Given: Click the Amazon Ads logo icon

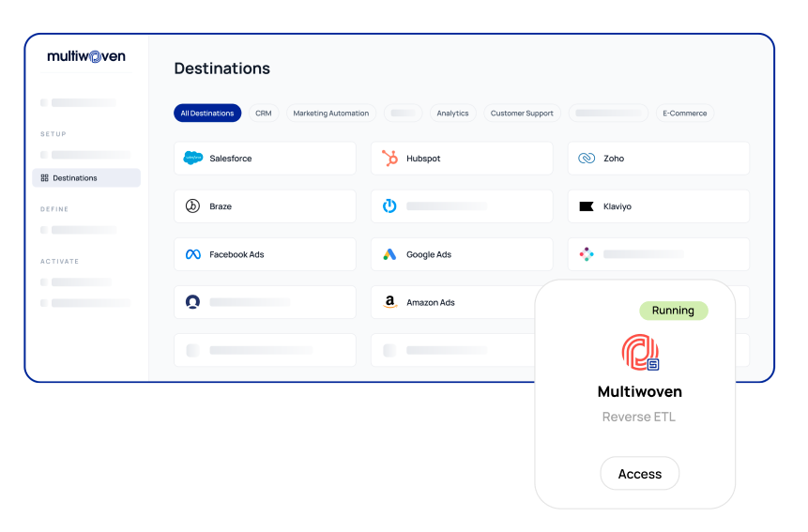Looking at the screenshot, I should pyautogui.click(x=390, y=302).
